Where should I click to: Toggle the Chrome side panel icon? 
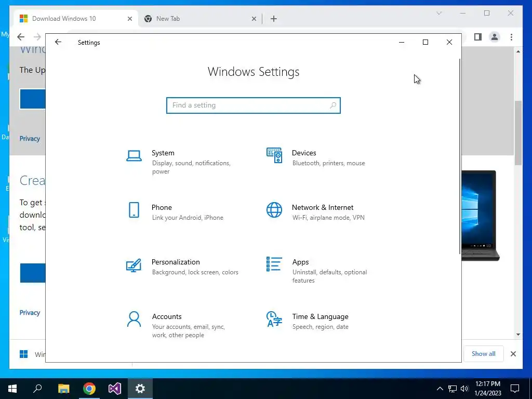point(478,37)
